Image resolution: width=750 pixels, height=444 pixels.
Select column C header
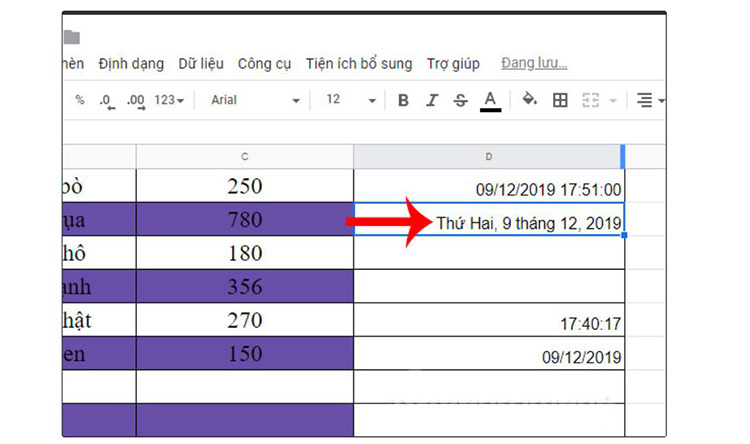tap(244, 156)
